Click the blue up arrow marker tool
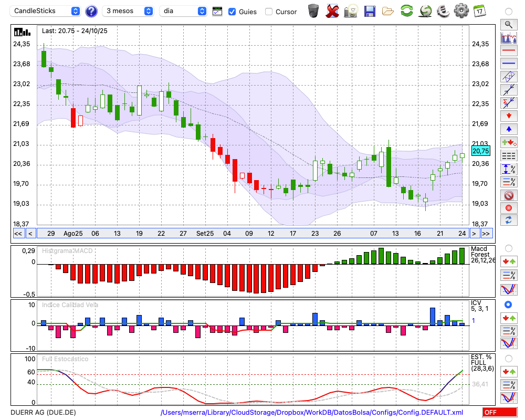The height and width of the screenshot is (420, 525). (508, 129)
